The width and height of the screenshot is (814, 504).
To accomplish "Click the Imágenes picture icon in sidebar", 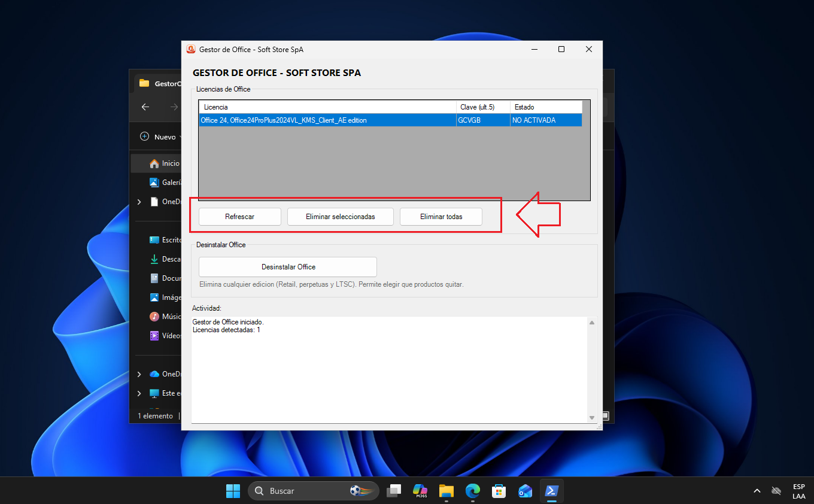I will click(x=154, y=297).
